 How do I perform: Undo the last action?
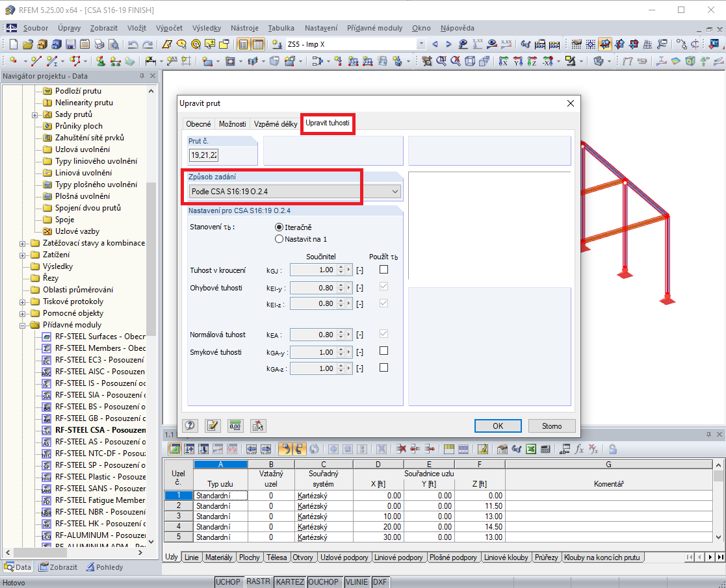tap(133, 44)
